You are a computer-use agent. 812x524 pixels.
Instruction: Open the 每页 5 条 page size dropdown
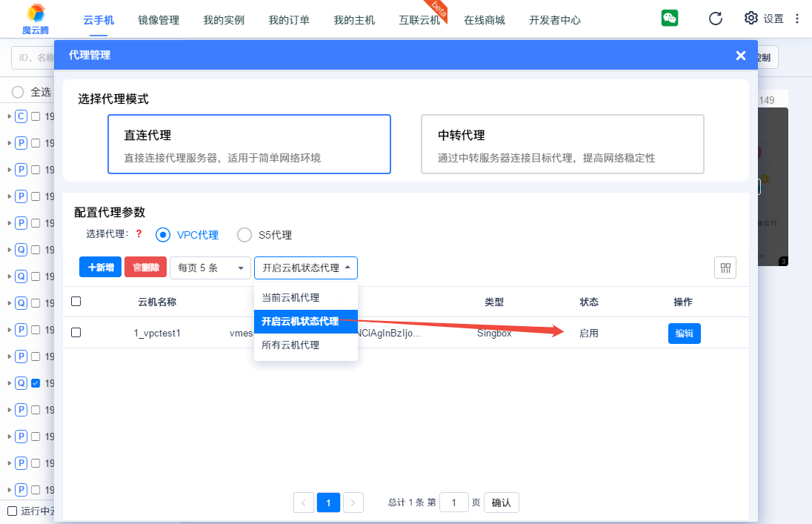tap(210, 268)
